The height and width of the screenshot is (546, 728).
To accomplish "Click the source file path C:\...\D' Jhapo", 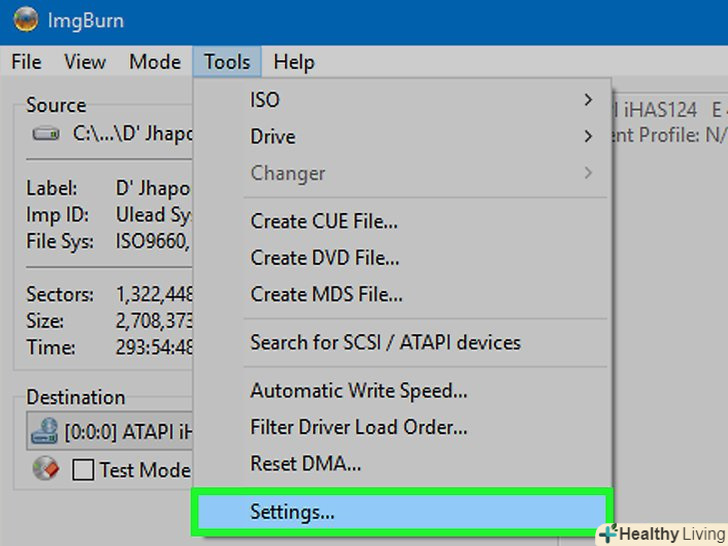I will [x=132, y=134].
